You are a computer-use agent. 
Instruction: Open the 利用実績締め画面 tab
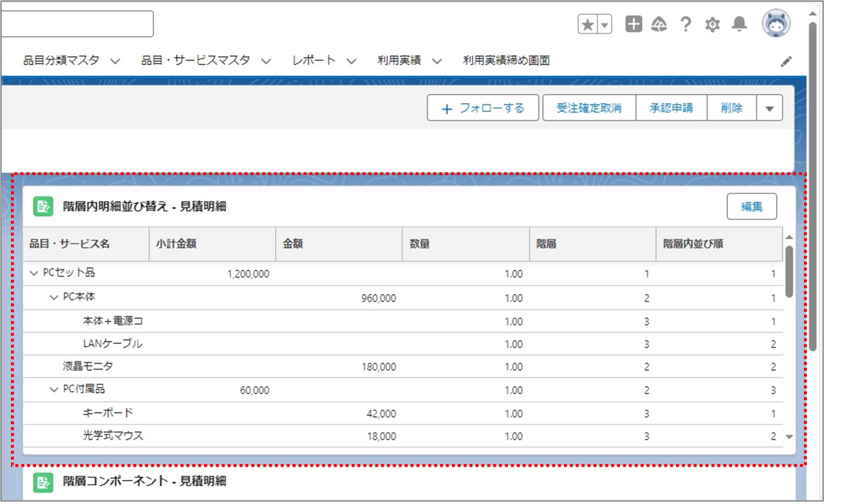[506, 61]
